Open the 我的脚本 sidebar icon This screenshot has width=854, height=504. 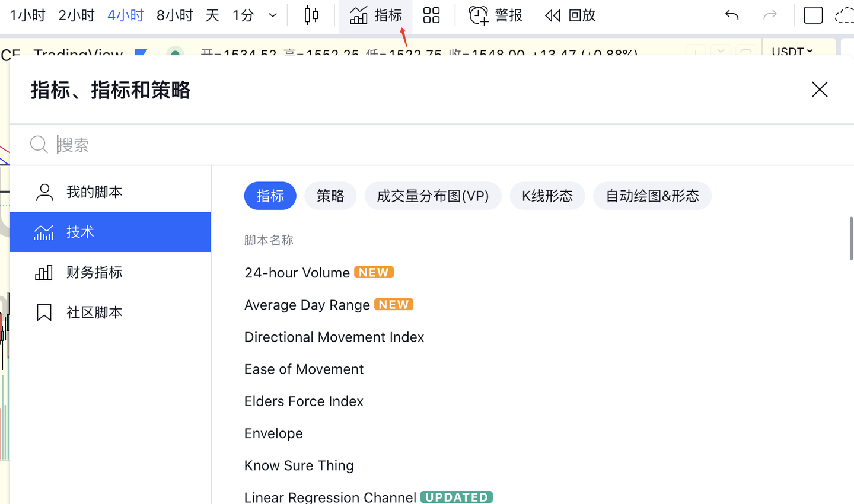44,191
